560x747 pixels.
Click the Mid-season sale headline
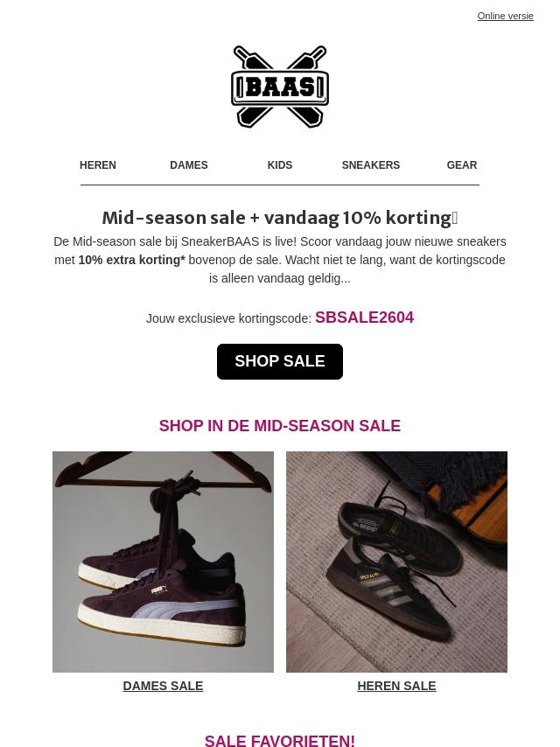click(280, 218)
